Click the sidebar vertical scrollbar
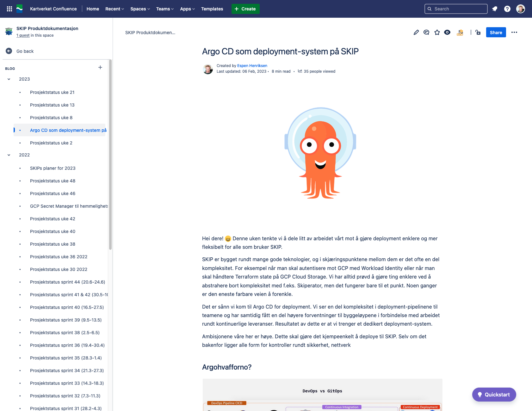532x411 pixels. [x=110, y=155]
